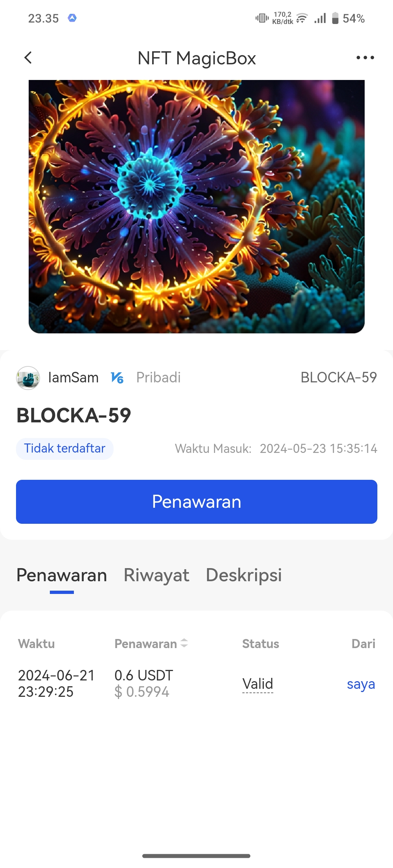Tap the IamSam creator name
The width and height of the screenshot is (393, 868).
click(x=74, y=378)
